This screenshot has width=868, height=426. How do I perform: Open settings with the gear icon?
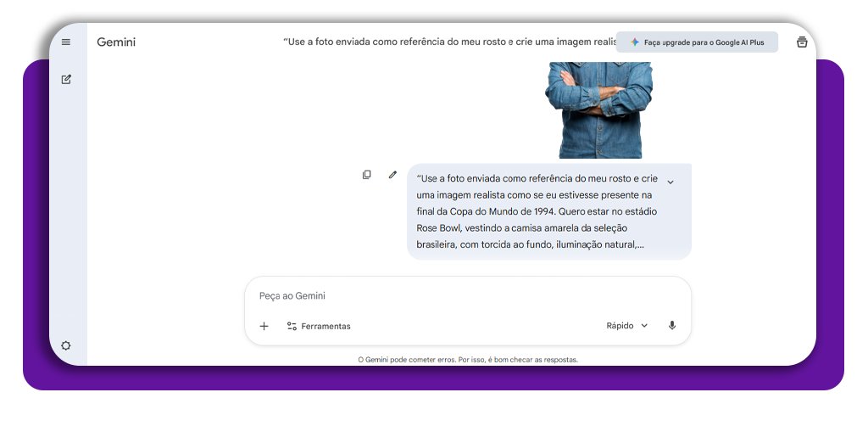click(x=66, y=345)
